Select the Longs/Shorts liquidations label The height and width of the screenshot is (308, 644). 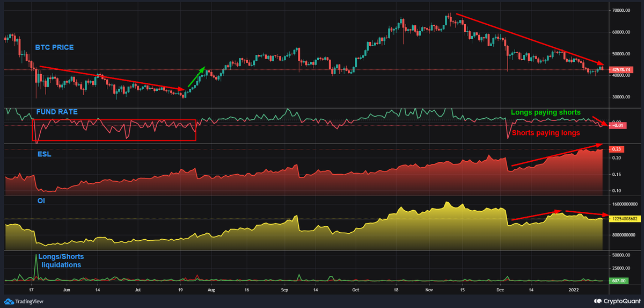pos(61,261)
